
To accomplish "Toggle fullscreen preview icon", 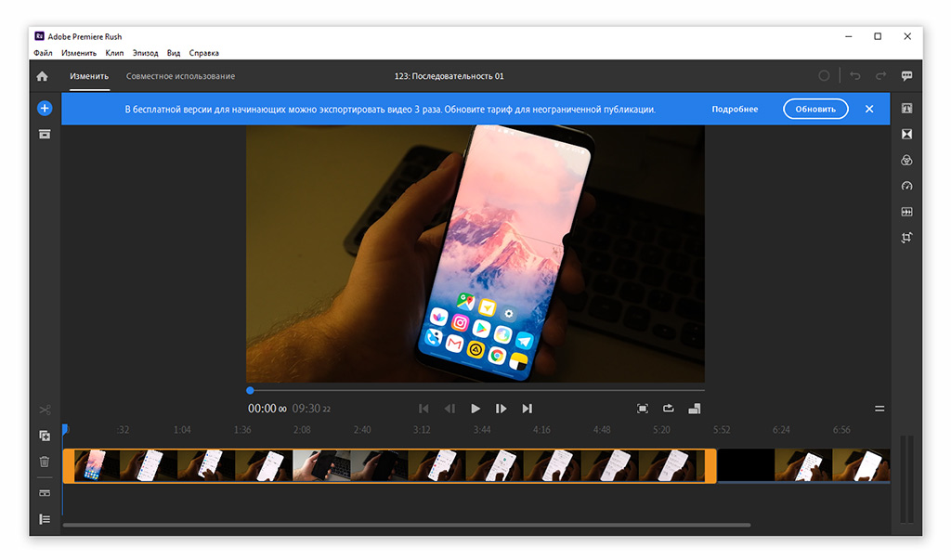I will (x=643, y=409).
